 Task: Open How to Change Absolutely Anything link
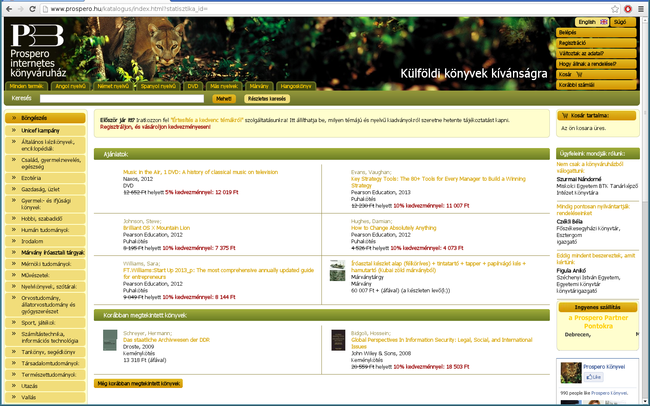coord(393,228)
